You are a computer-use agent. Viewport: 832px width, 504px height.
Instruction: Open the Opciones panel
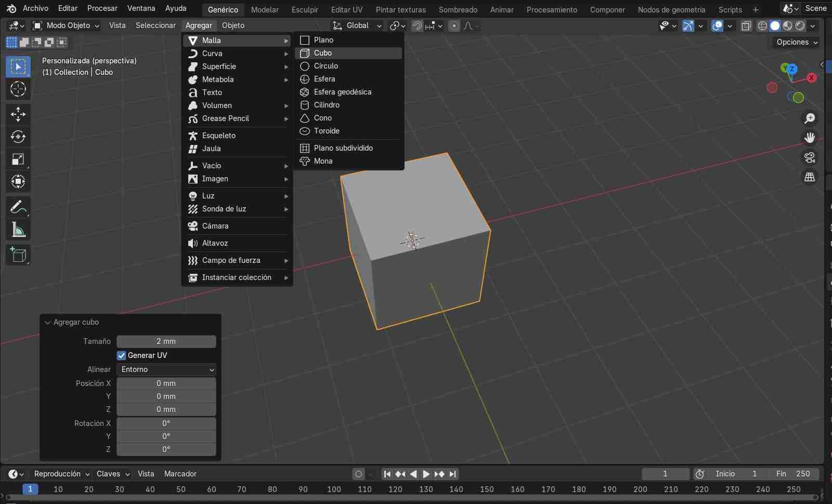(x=796, y=42)
